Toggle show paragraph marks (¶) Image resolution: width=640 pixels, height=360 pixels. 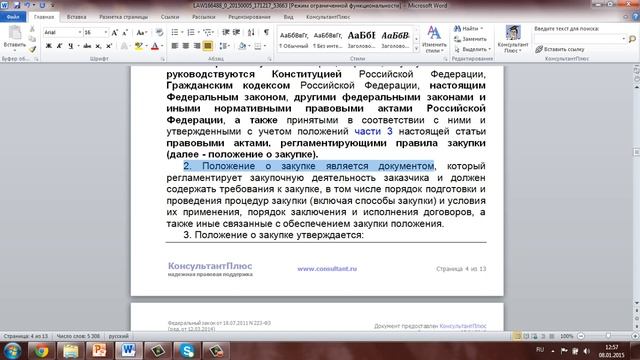point(266,32)
